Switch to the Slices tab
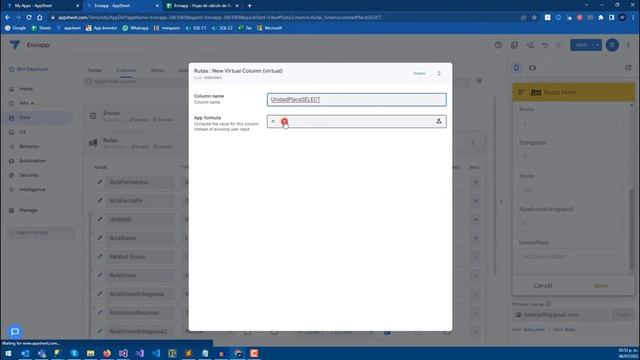 click(x=157, y=70)
